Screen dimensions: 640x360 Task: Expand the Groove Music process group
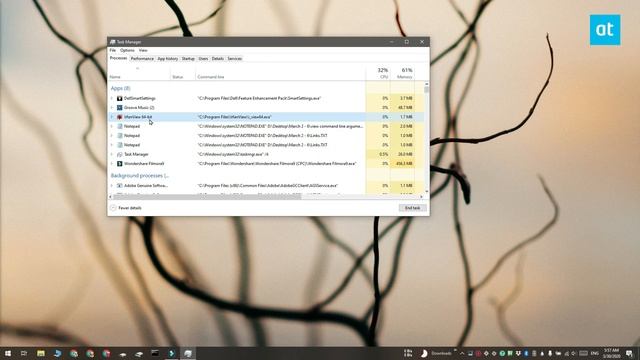coord(112,108)
